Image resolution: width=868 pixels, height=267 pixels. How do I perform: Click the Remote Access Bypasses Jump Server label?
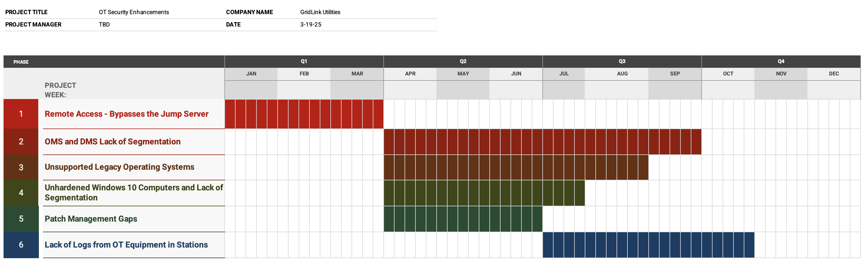[x=126, y=114]
